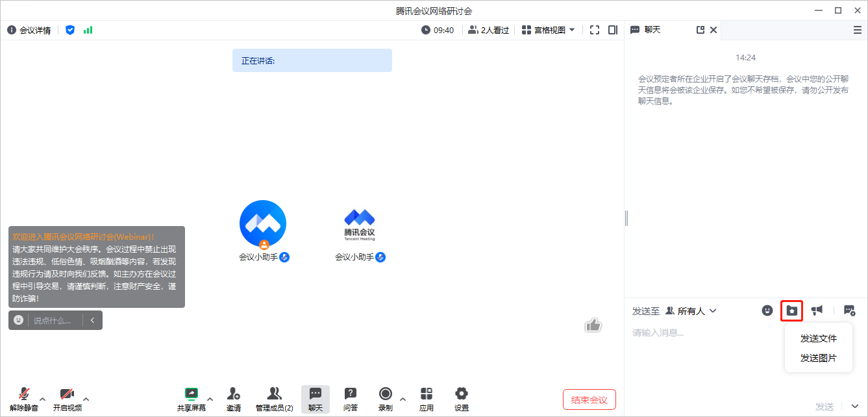Open the 问答 Q&A panel
868x417 pixels.
[351, 399]
